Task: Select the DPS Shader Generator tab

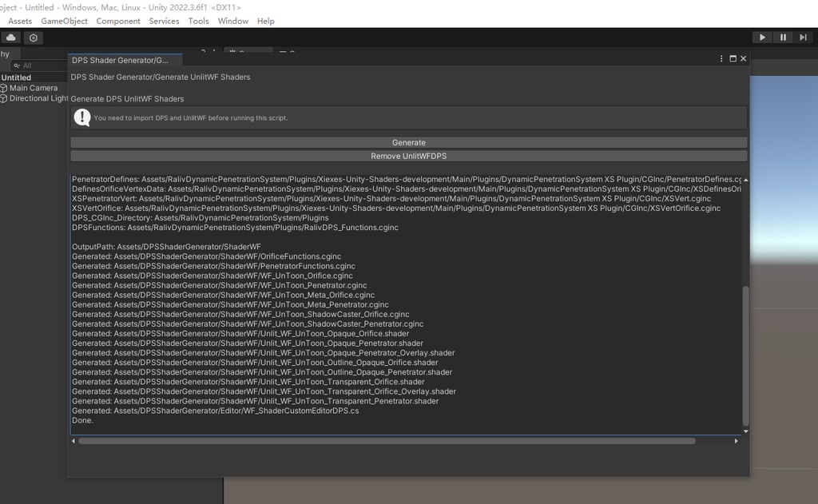Action: click(x=125, y=60)
